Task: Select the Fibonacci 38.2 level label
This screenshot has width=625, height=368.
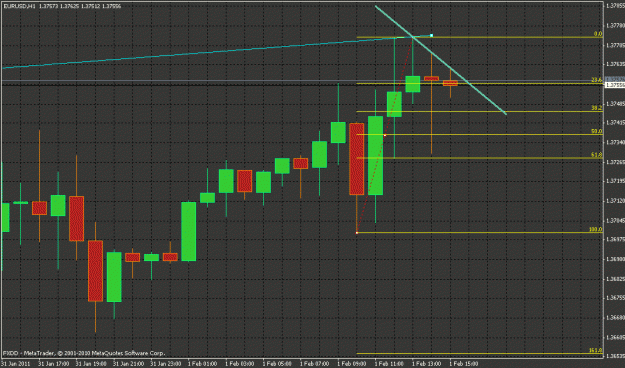Action: point(596,108)
